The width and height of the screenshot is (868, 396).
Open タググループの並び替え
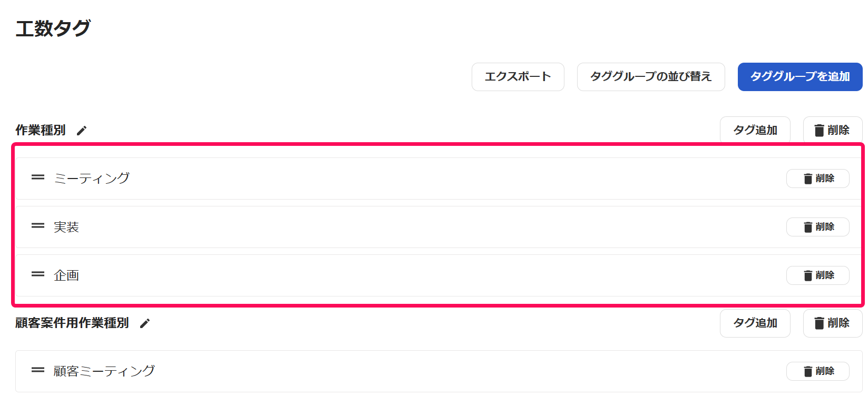click(x=651, y=77)
